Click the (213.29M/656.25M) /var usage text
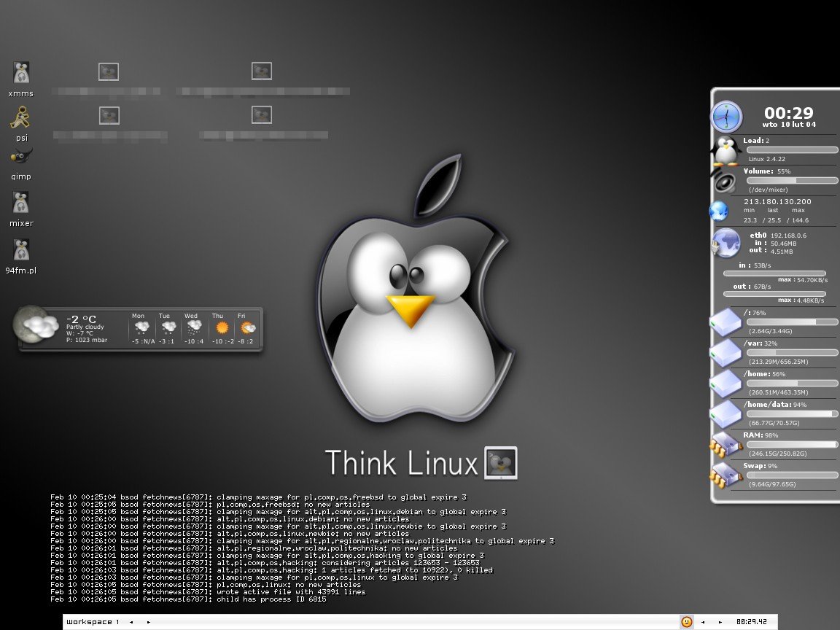 779,362
